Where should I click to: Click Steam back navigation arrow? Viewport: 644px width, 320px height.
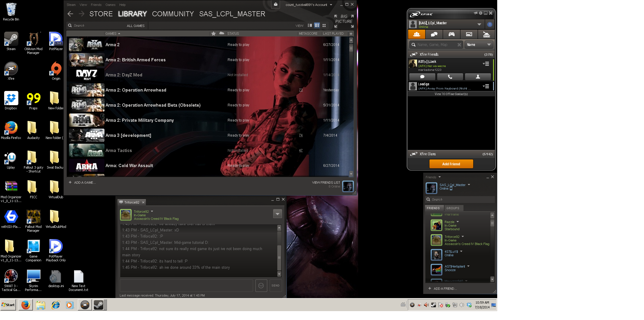point(70,14)
